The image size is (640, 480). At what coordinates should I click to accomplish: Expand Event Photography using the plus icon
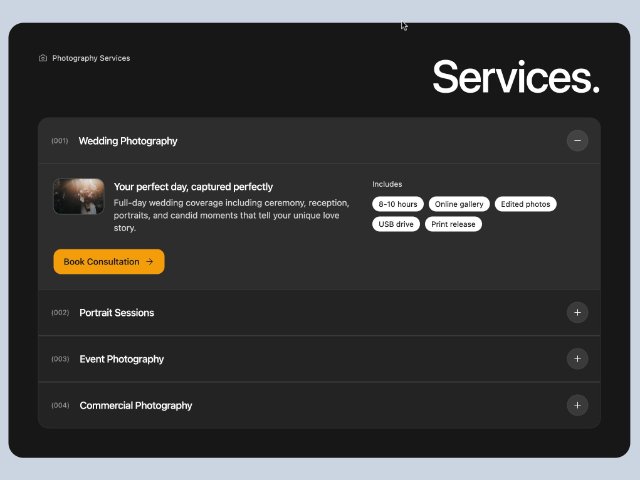tap(577, 359)
